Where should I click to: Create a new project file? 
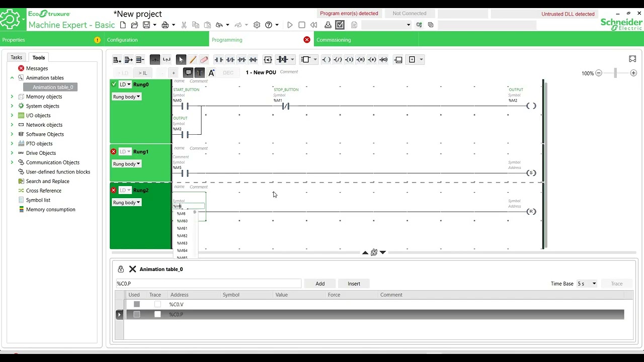[123, 25]
